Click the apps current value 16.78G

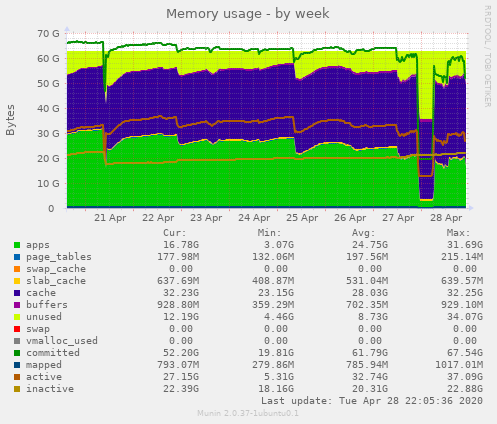point(181,245)
